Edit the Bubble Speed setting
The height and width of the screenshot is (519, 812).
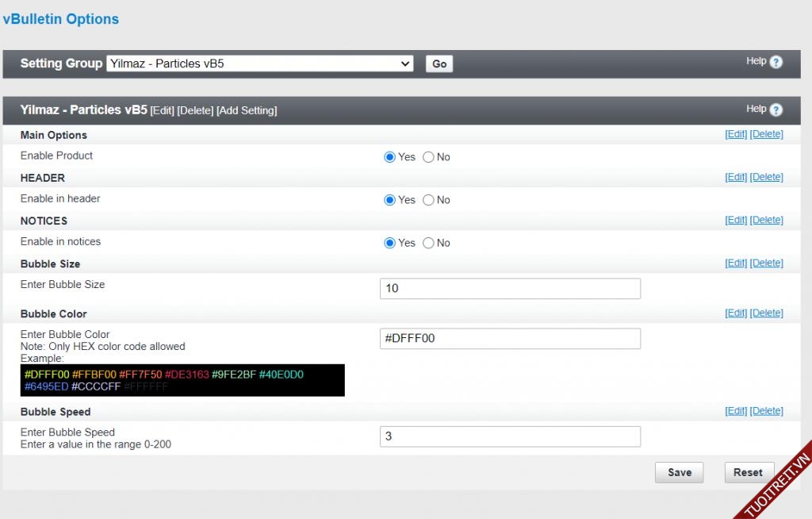pyautogui.click(x=736, y=410)
